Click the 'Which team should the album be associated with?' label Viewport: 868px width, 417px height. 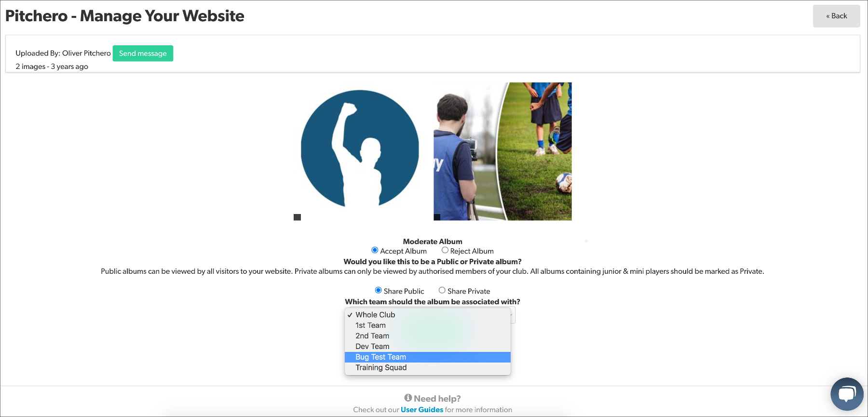pyautogui.click(x=433, y=302)
